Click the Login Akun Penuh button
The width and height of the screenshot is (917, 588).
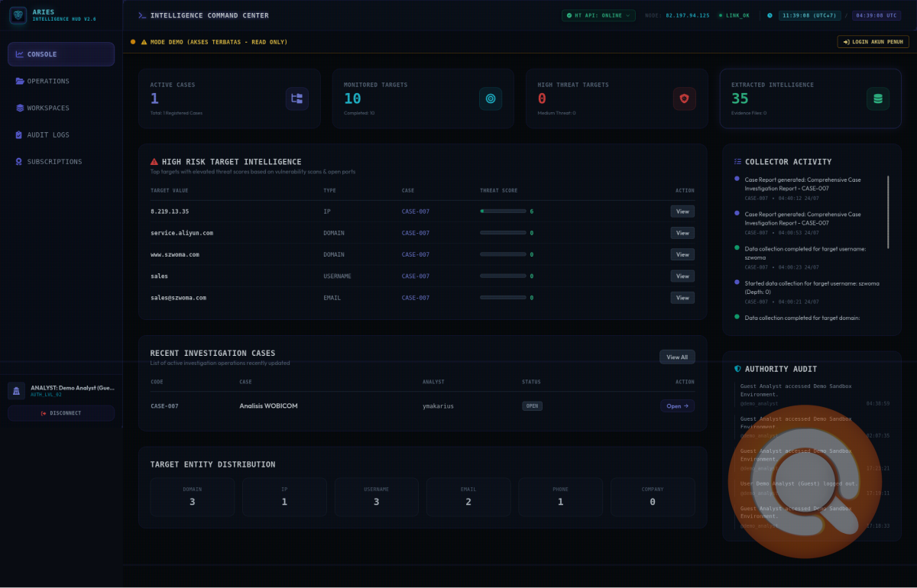pos(873,42)
